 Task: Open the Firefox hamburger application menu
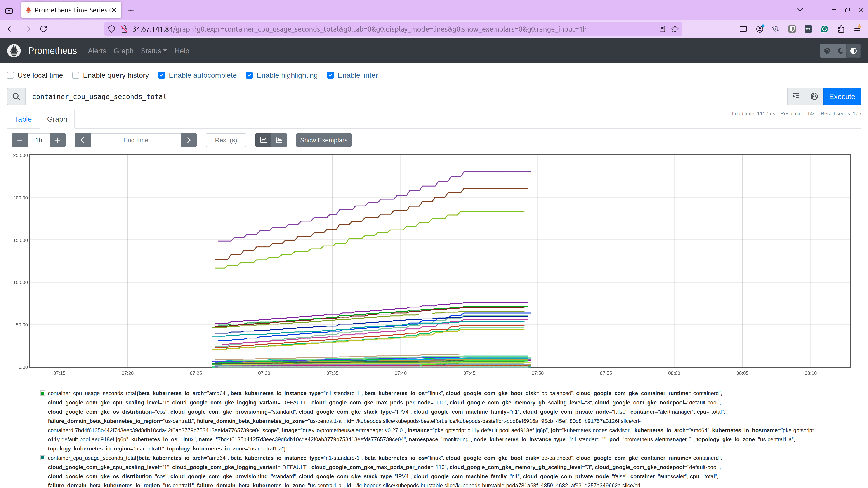(x=857, y=29)
